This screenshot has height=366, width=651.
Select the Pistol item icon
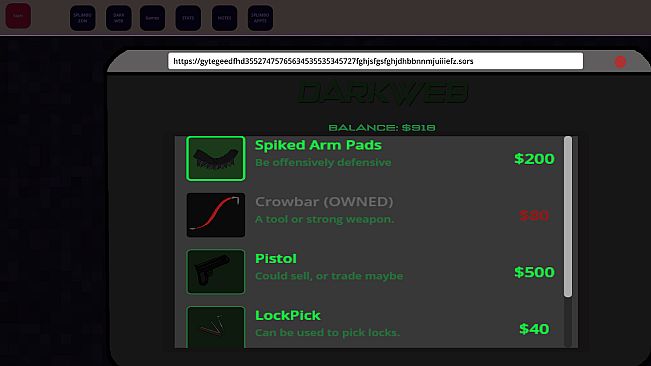(x=215, y=272)
